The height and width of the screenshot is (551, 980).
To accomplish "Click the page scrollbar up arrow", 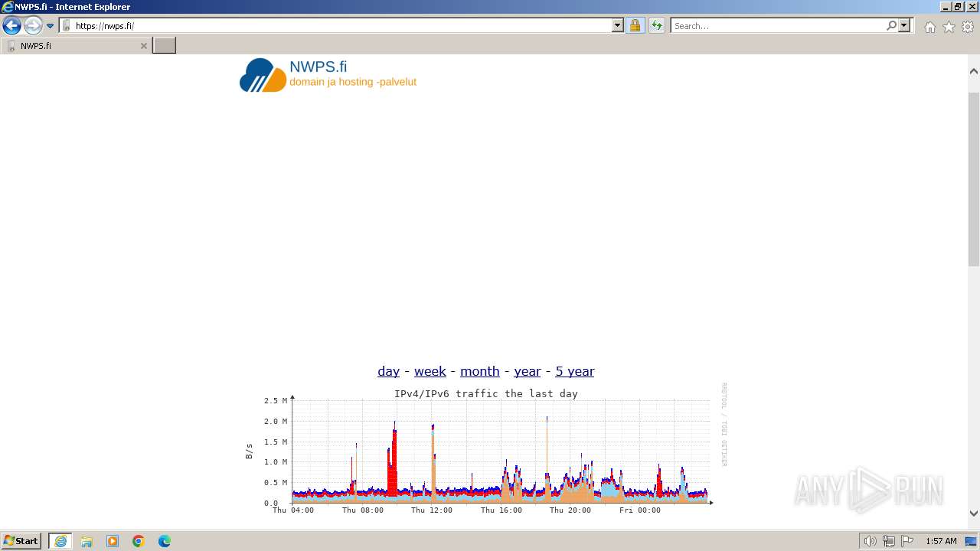I will tap(974, 71).
